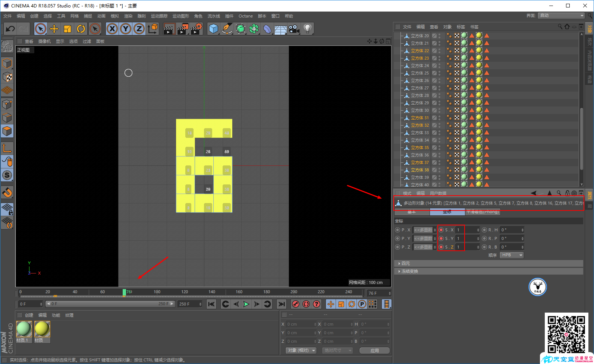
Task: Open the green Subdivision Surface generator icon
Action: click(x=241, y=29)
